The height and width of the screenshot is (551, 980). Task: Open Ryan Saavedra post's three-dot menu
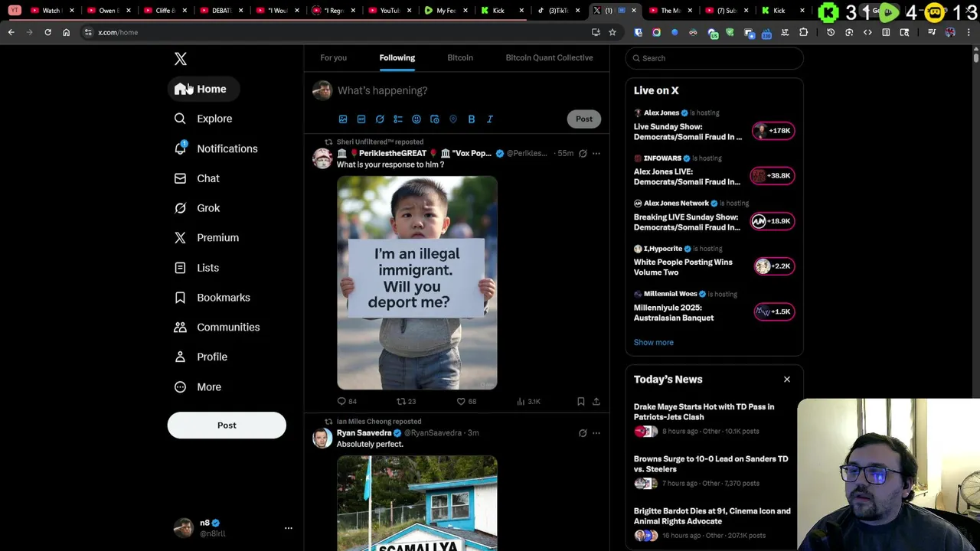tap(596, 433)
